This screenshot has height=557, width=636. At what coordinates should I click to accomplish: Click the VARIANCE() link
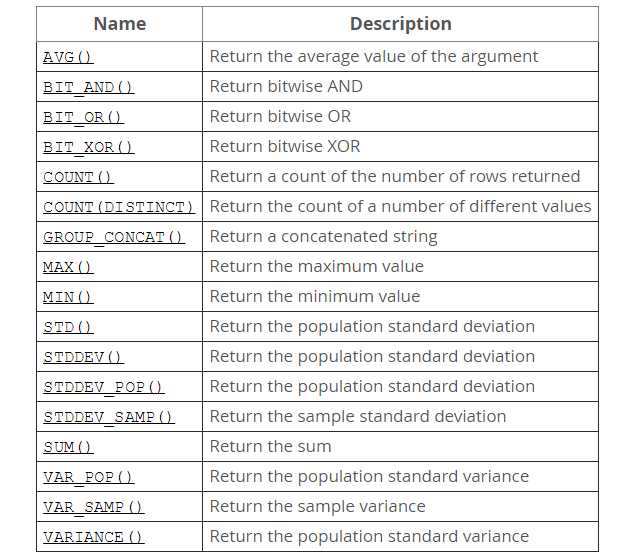tap(93, 537)
